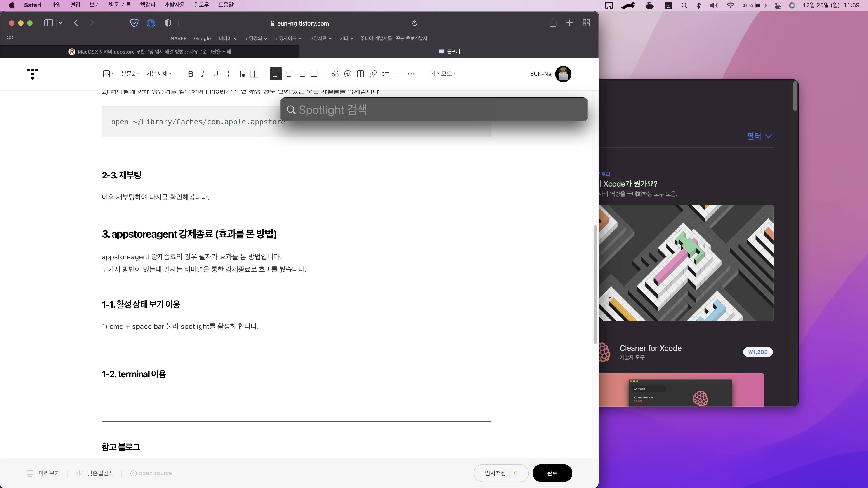Apply italic formatting
The height and width of the screenshot is (488, 868).
(203, 74)
